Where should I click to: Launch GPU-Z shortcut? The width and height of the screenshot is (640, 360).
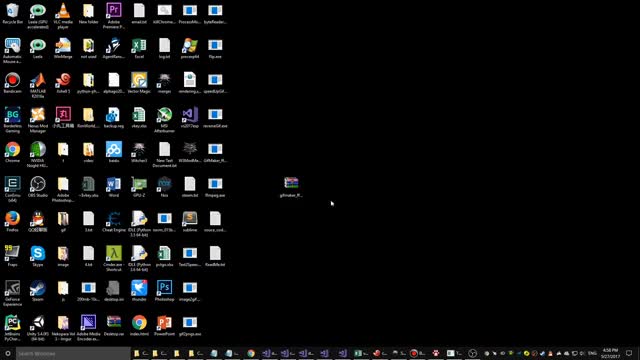[139, 187]
